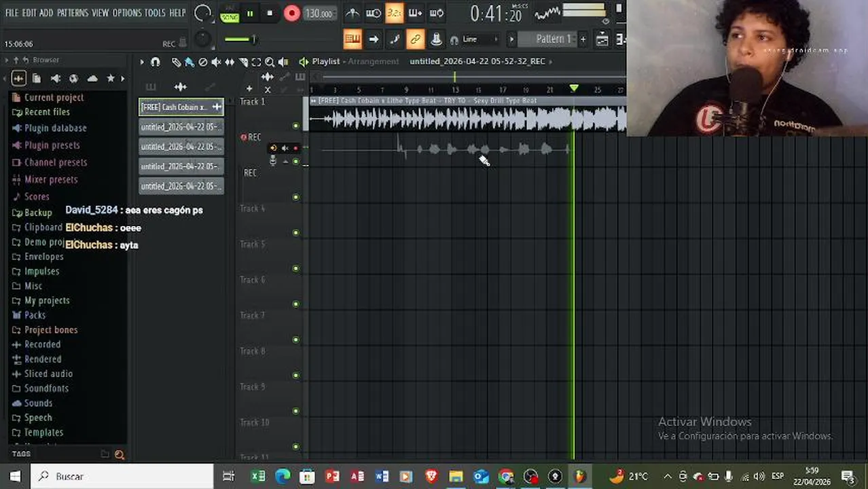Screen dimensions: 868x489
Task: Toggle the playlist snap magnet icon
Action: click(x=156, y=62)
